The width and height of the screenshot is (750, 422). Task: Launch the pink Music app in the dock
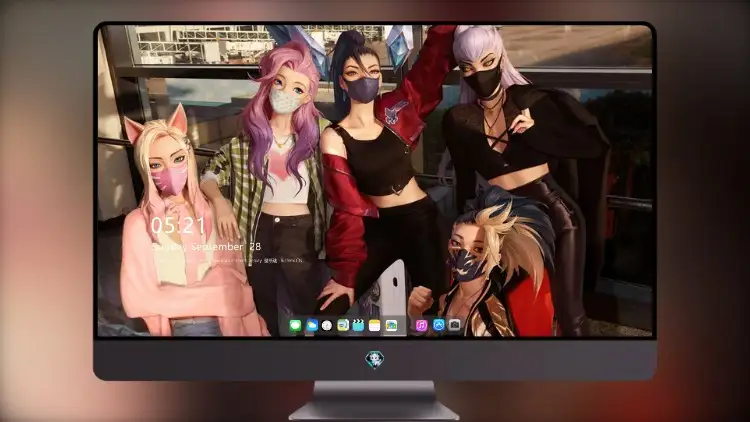click(421, 326)
